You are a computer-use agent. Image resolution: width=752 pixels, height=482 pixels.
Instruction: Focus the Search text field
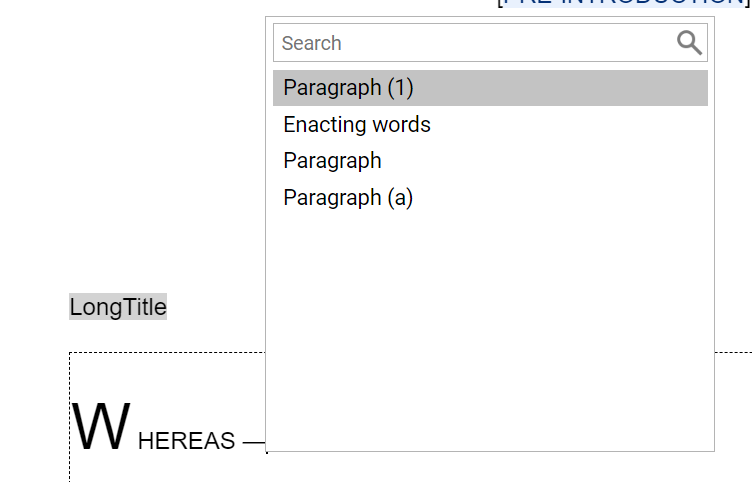[490, 43]
